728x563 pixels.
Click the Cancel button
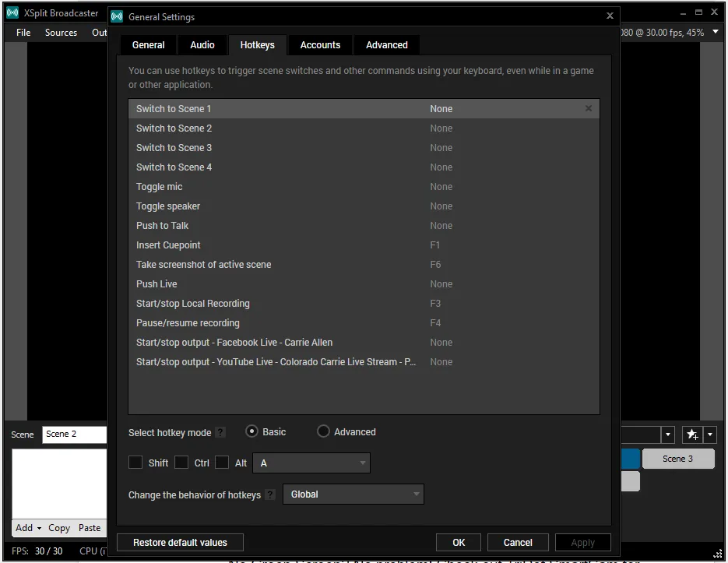(x=518, y=543)
